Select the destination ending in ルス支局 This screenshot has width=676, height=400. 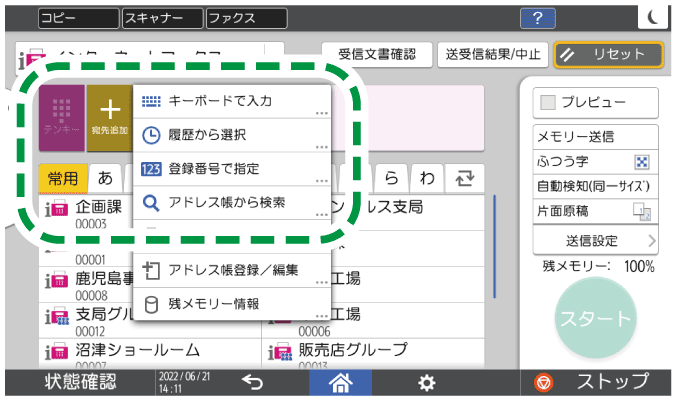click(x=407, y=213)
